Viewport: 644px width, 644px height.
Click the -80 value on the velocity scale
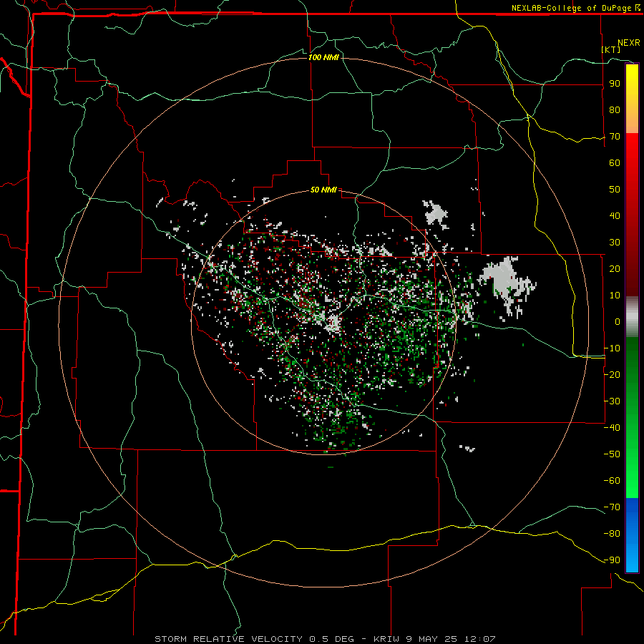612,534
